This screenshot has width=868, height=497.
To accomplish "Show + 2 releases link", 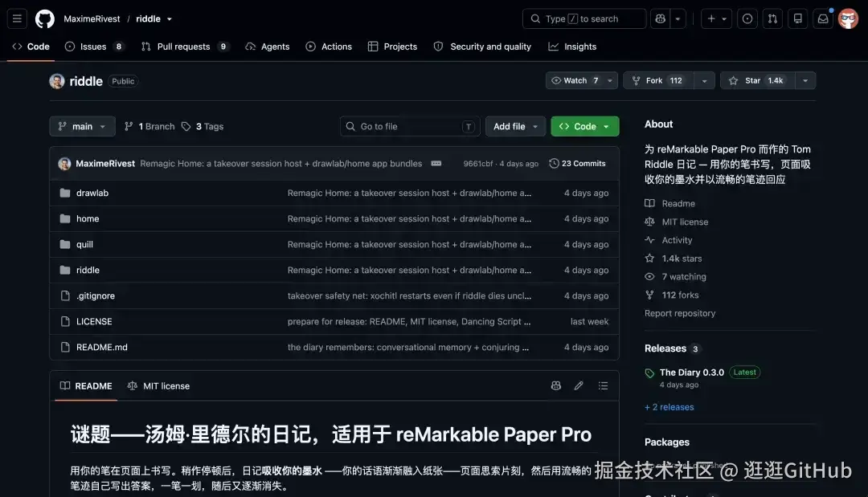I will (x=669, y=407).
